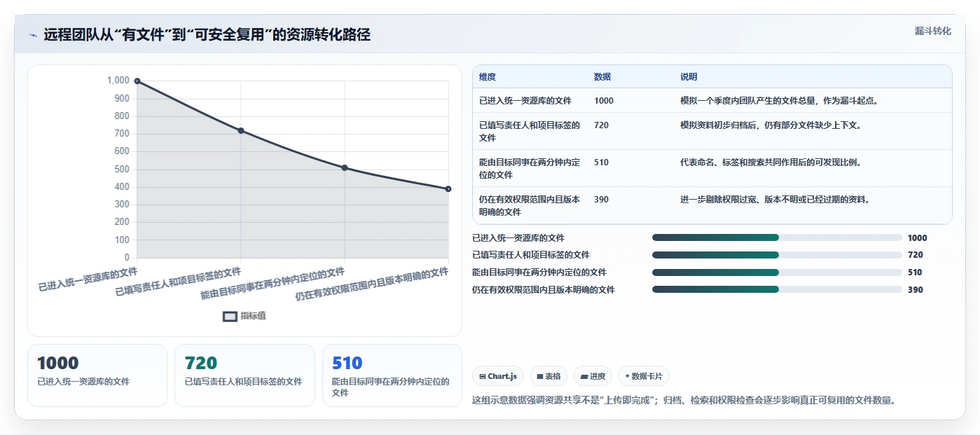980x435 pixels.
Task: Click the 指标值 legend label text
Action: 253,316
